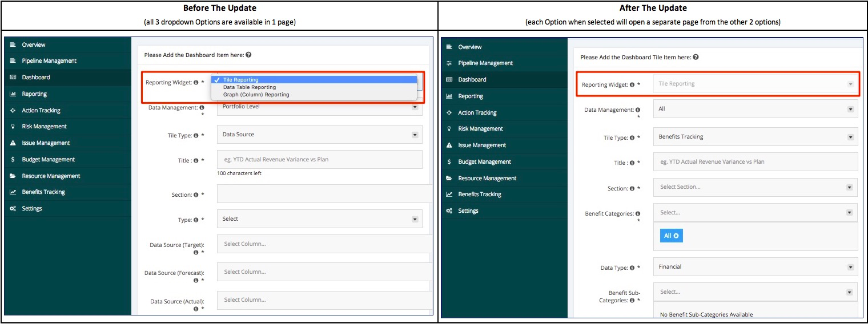868x324 pixels.
Task: Click the Title info icon in the Before panel
Action: tap(196, 161)
